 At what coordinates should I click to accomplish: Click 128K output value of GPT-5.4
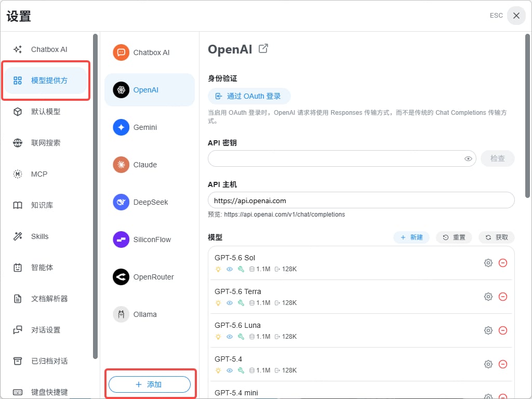289,370
